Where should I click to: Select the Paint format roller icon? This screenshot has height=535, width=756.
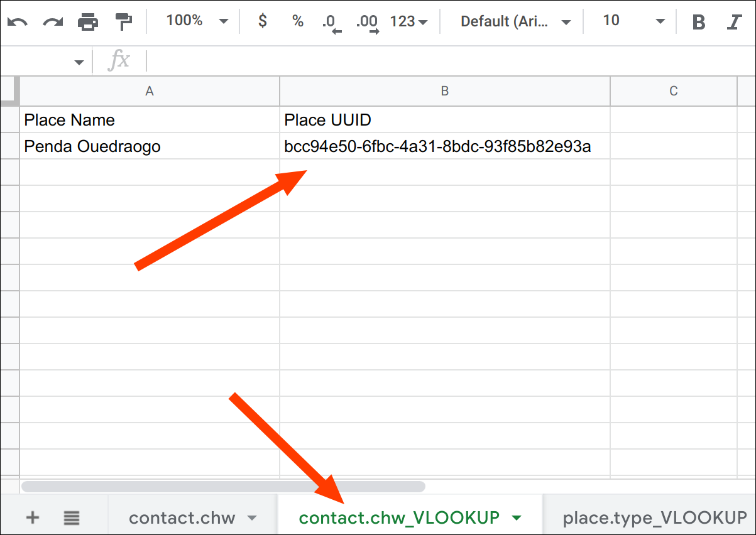(x=123, y=22)
